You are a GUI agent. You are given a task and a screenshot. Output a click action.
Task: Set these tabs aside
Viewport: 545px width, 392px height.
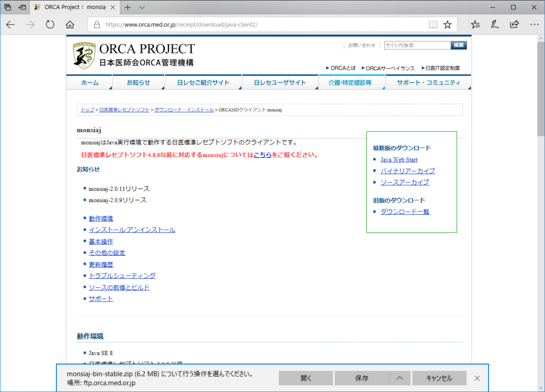point(22,7)
